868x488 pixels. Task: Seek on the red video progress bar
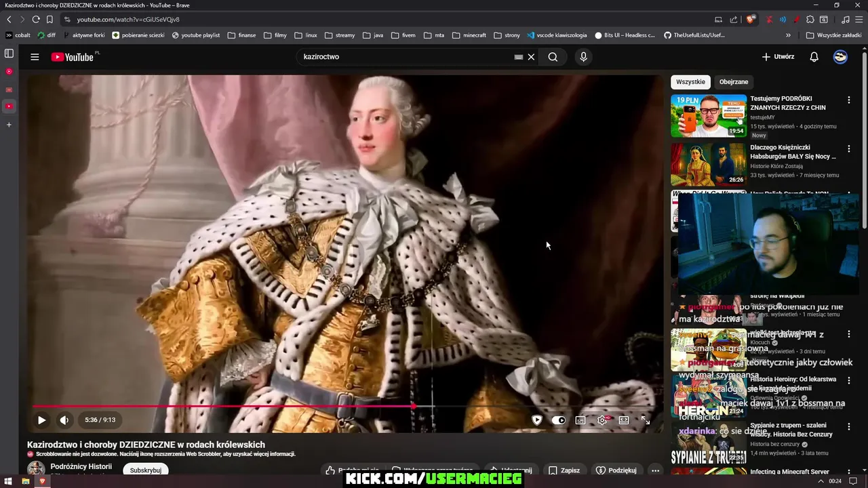click(x=346, y=407)
